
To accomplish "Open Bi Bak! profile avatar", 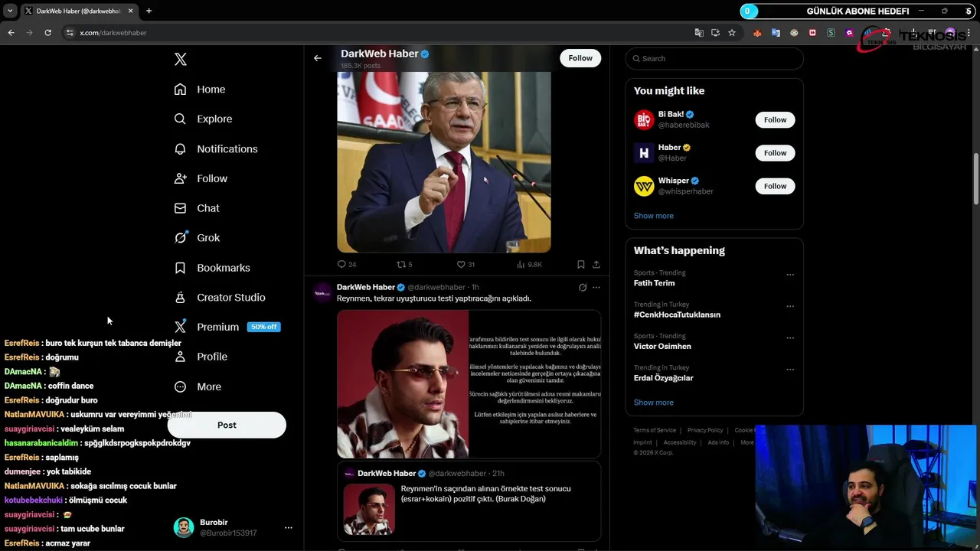I will [x=644, y=120].
